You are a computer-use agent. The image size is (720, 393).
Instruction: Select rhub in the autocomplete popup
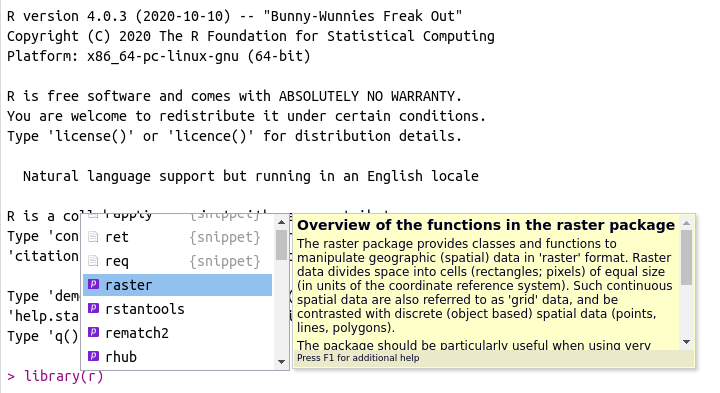177,356
